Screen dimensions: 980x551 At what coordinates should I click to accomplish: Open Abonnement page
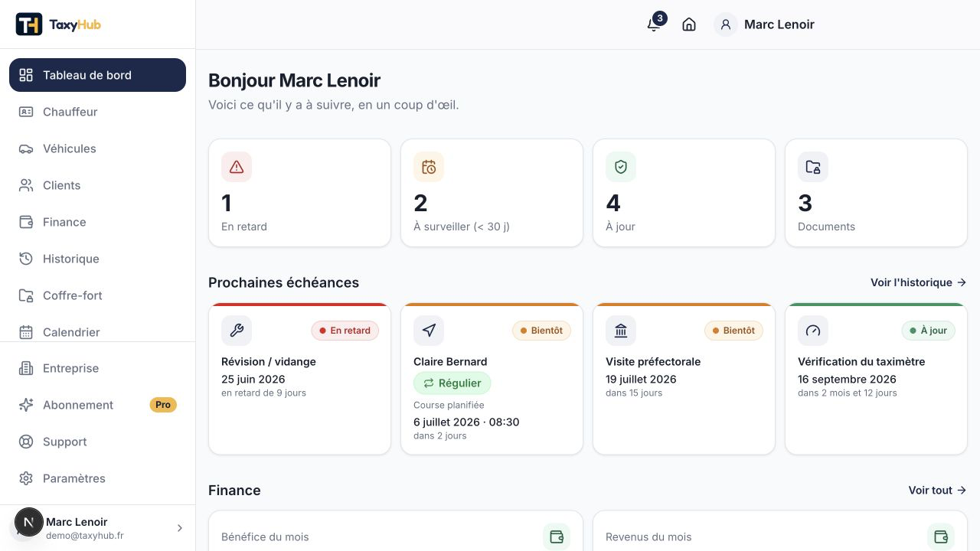click(97, 405)
